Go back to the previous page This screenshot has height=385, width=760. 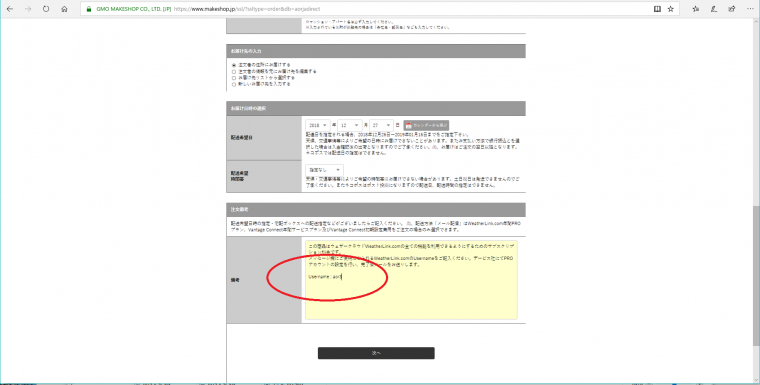pos(10,9)
